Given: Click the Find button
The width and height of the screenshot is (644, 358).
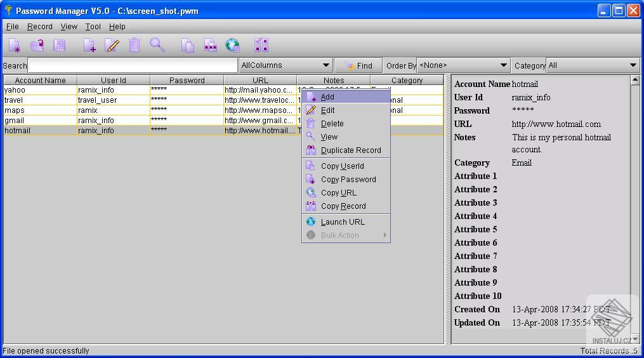Looking at the screenshot, I should point(358,65).
